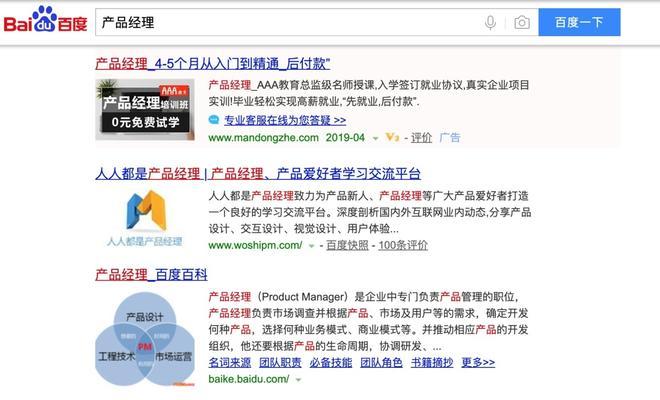The height and width of the screenshot is (400, 660).
Task: Open 评价 link in the ad result
Action: pyautogui.click(x=421, y=138)
